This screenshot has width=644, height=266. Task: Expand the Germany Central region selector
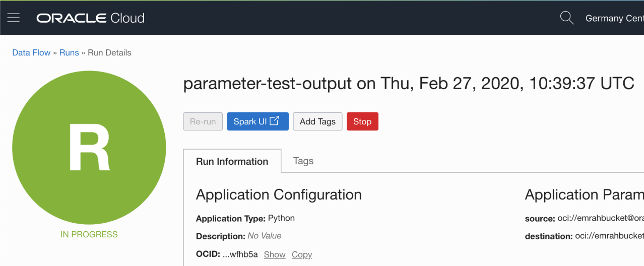pyautogui.click(x=614, y=19)
